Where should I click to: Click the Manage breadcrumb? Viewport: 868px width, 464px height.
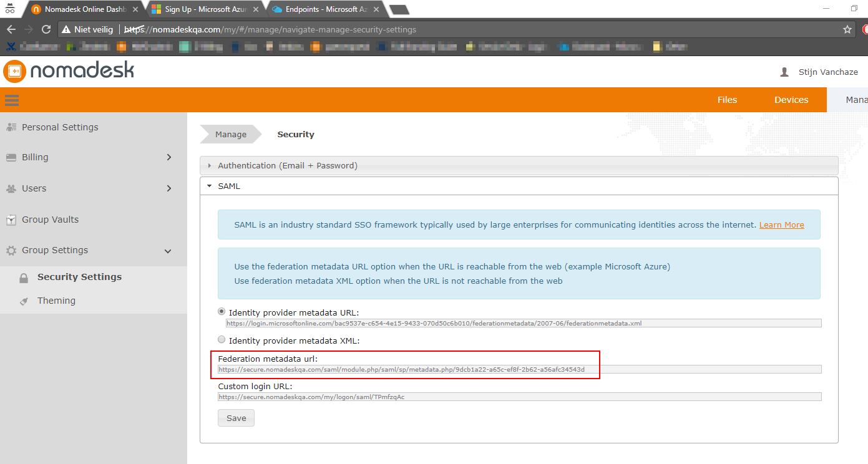[x=230, y=134]
